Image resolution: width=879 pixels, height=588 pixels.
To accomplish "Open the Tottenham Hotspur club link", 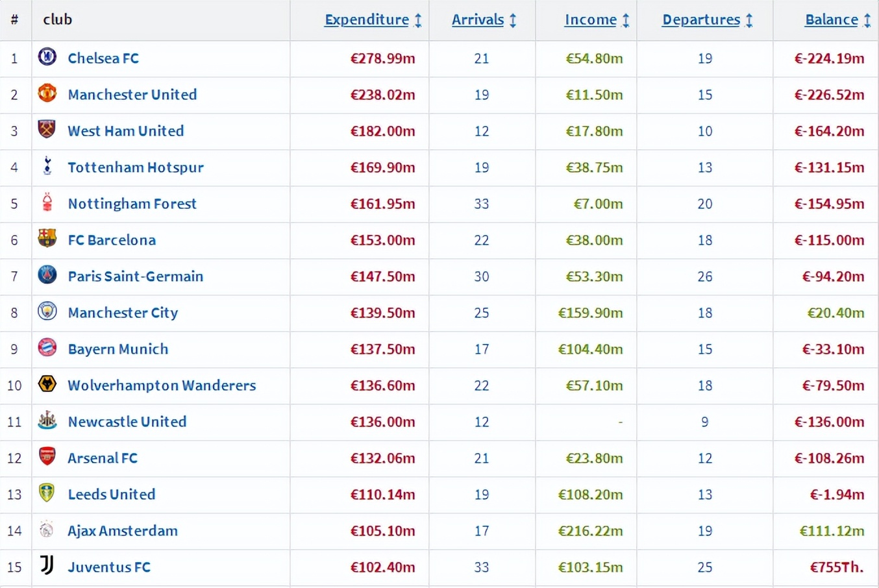I will [136, 167].
